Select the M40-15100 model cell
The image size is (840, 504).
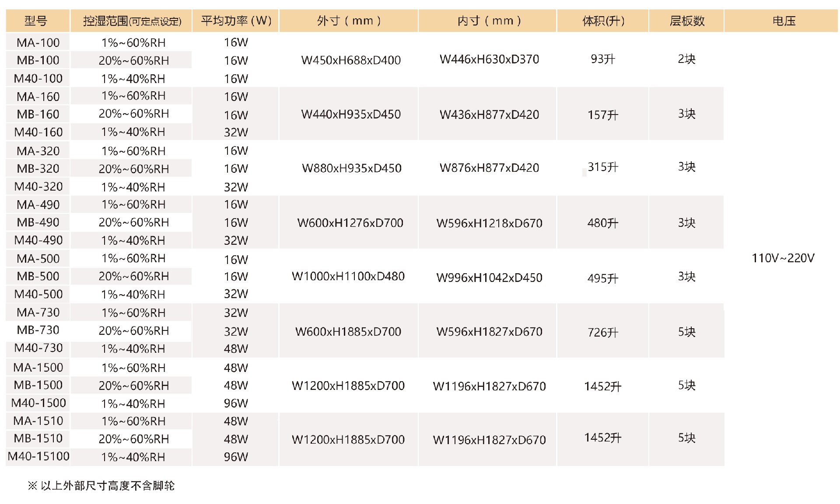click(x=38, y=456)
